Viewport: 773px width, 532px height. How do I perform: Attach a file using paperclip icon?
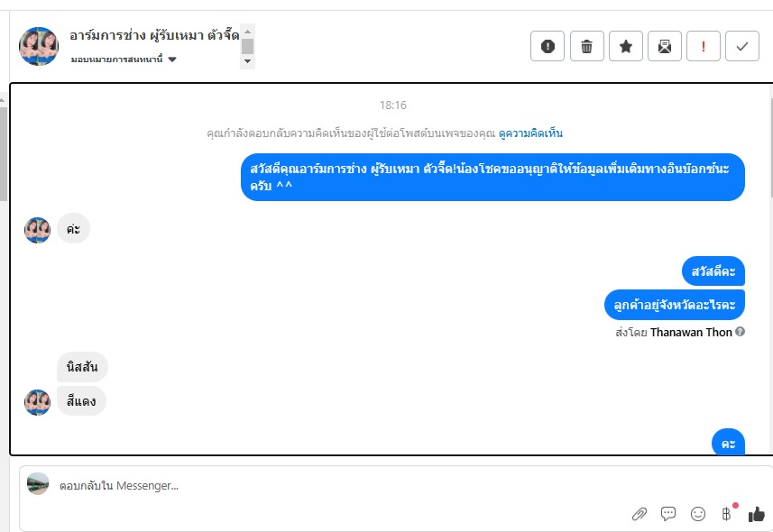640,514
